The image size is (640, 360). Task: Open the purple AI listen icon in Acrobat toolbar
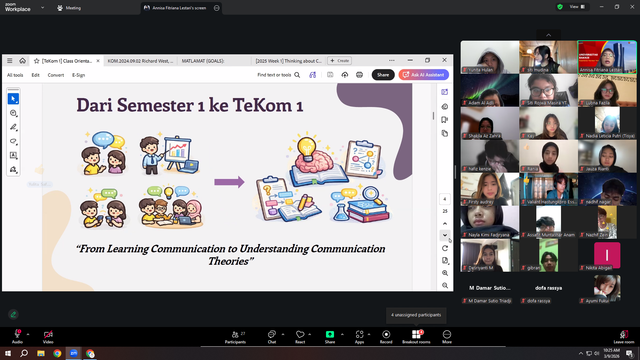(x=313, y=75)
